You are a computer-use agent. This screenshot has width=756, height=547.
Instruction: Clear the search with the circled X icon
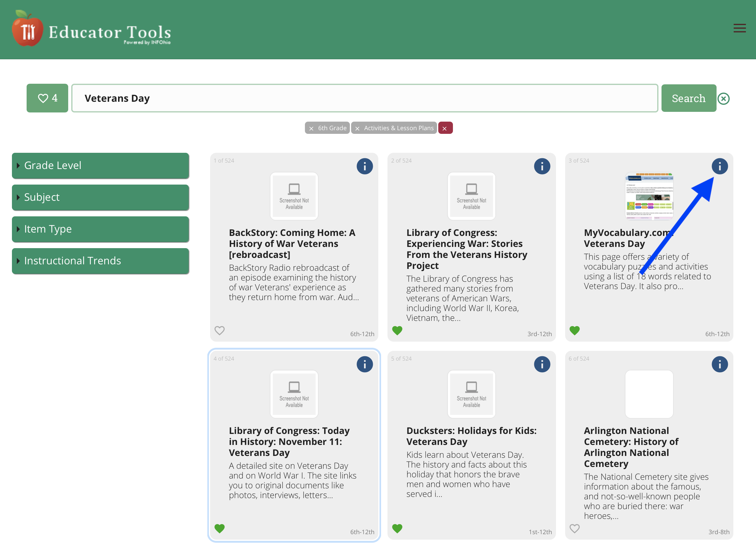(724, 99)
